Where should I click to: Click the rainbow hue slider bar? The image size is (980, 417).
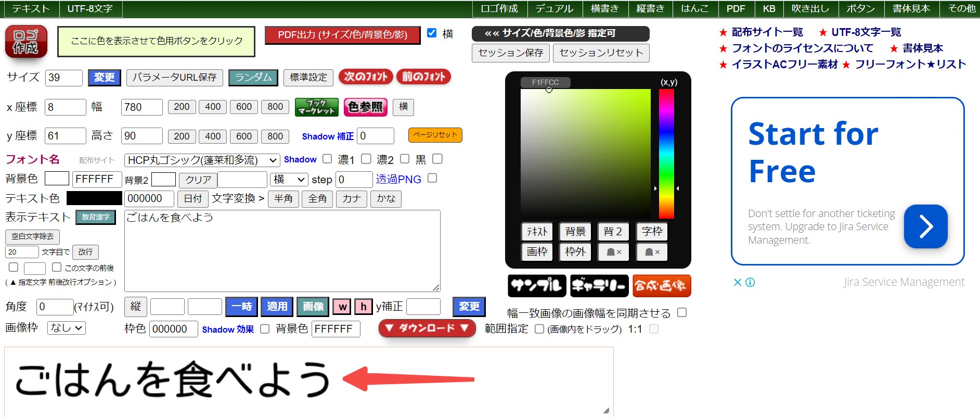pos(666,154)
